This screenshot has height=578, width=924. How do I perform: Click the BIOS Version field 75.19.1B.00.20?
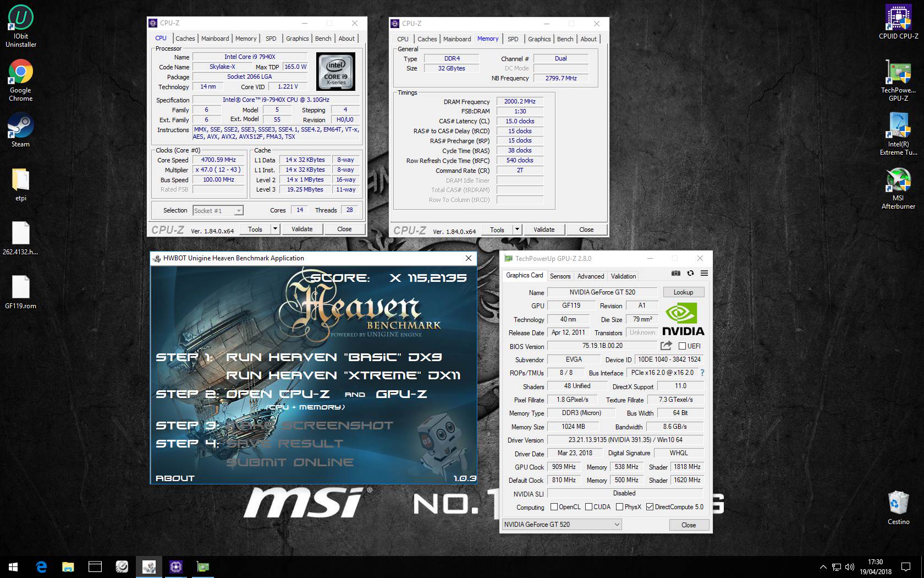click(602, 346)
